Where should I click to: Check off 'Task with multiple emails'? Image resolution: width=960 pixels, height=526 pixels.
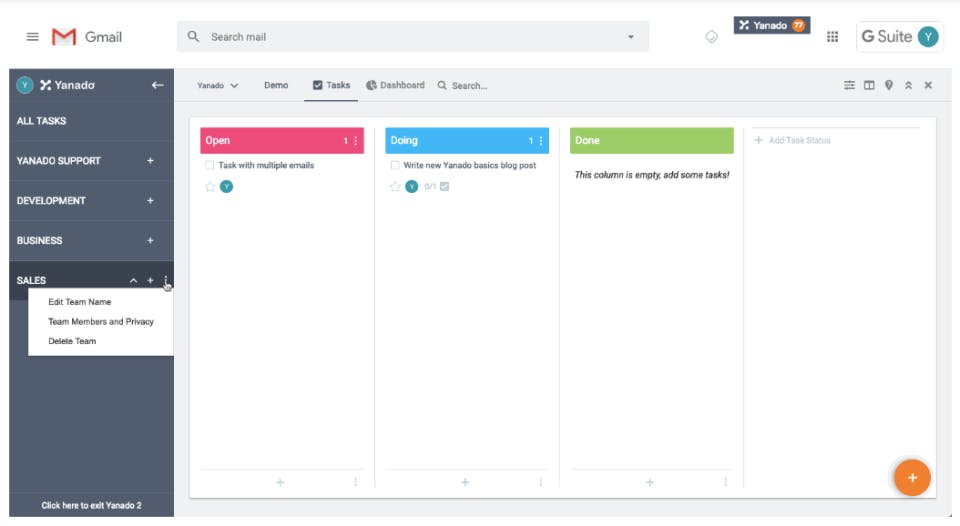tap(210, 166)
